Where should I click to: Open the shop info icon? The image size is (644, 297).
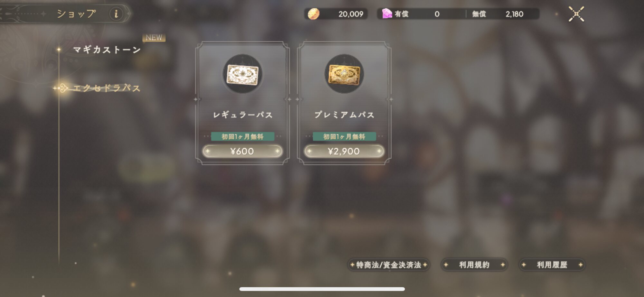(x=116, y=14)
